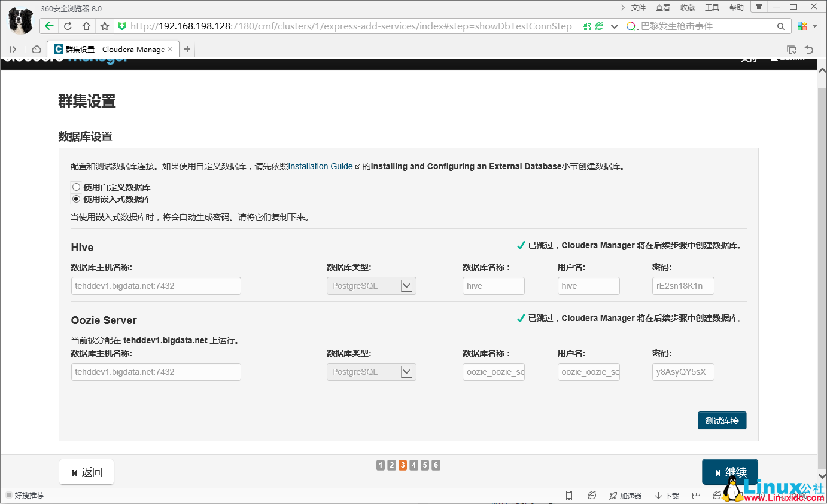The height and width of the screenshot is (504, 827).
Task: Select 使用自定义数据库 radio button
Action: (x=76, y=186)
